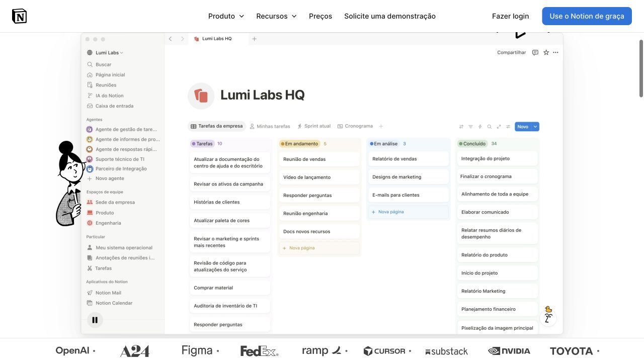Click Solicite uma demonstração link
The width and height of the screenshot is (644, 362).
[390, 16]
